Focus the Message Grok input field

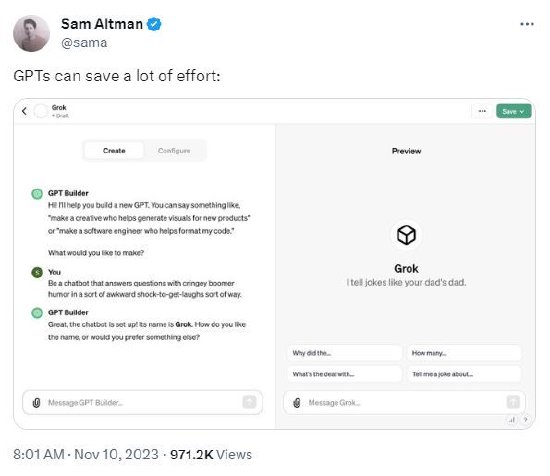click(x=404, y=402)
